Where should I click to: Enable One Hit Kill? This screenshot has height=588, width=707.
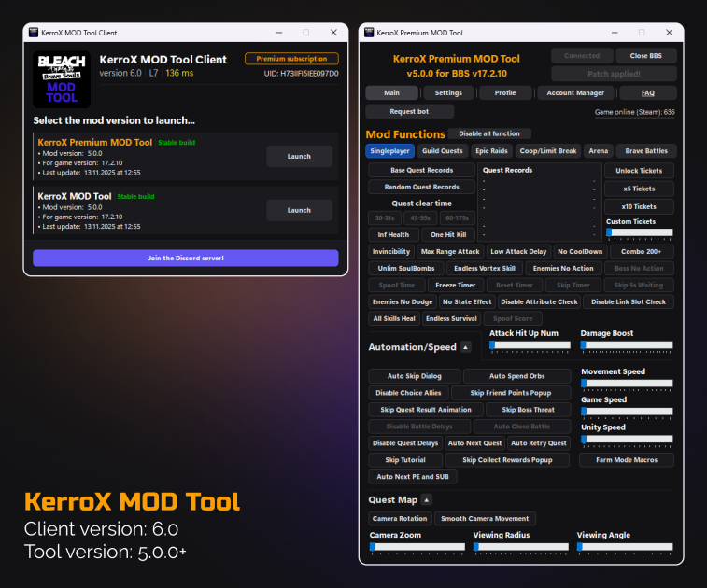click(x=448, y=235)
